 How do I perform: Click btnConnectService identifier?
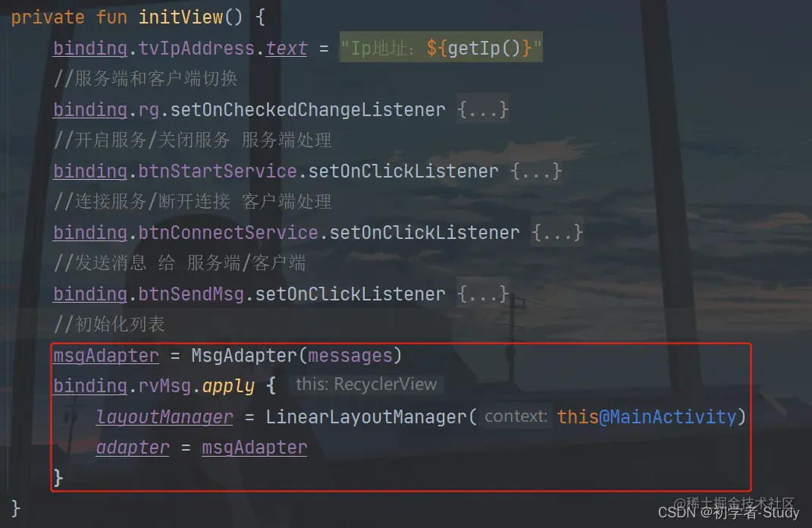click(228, 233)
